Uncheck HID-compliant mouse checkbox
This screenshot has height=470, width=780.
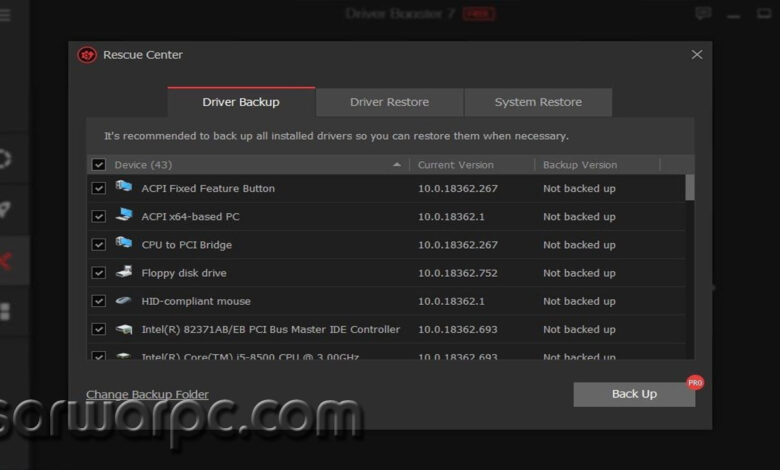coord(98,301)
